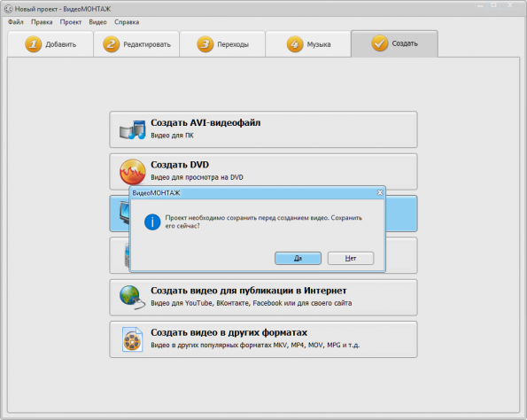Viewport: 527px width, 420px height.
Task: Click the app icon in the title bar
Action: (x=8, y=9)
